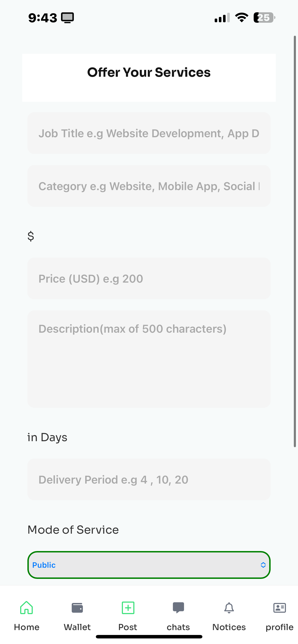Focus the Description text area
This screenshot has height=644, width=298.
tap(149, 359)
